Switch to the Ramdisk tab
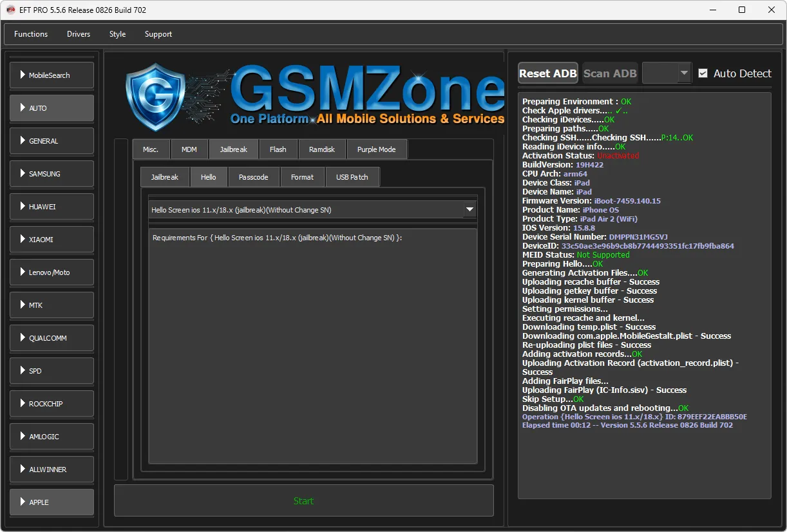This screenshot has height=532, width=787. pyautogui.click(x=322, y=149)
